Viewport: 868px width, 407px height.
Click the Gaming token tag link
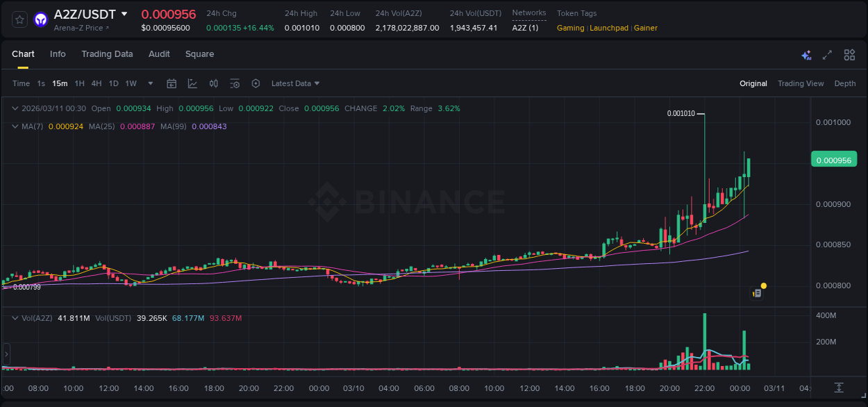pyautogui.click(x=569, y=28)
